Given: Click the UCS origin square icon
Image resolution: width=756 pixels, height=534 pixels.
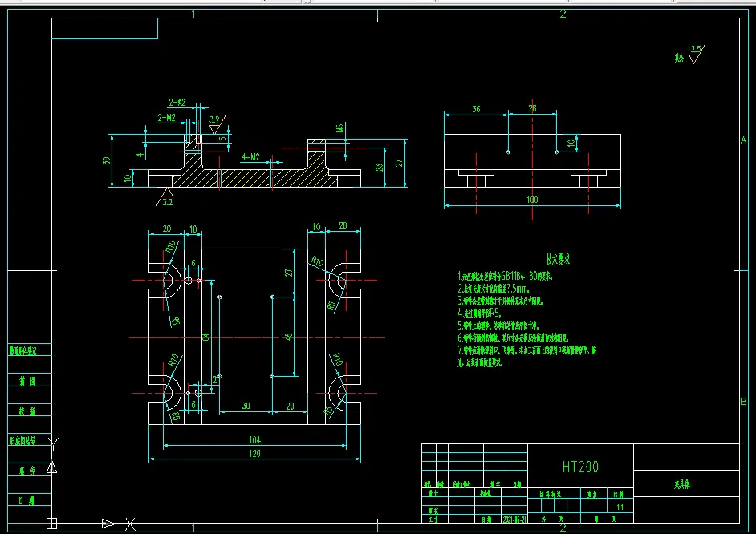Looking at the screenshot, I should tap(51, 524).
